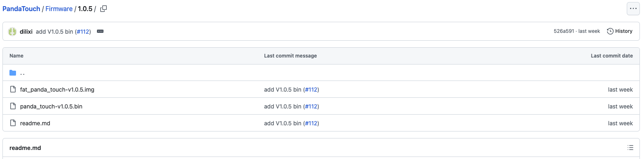
Task: Open readme.md in the file list
Action: 35,123
